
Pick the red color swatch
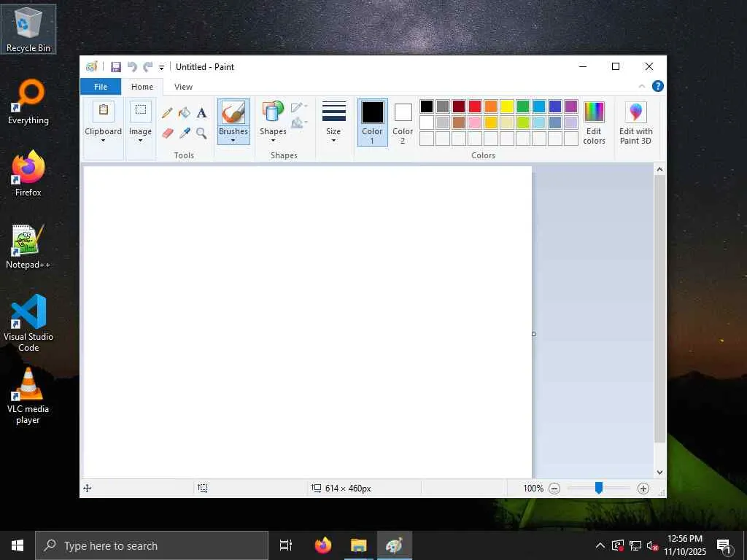475,106
